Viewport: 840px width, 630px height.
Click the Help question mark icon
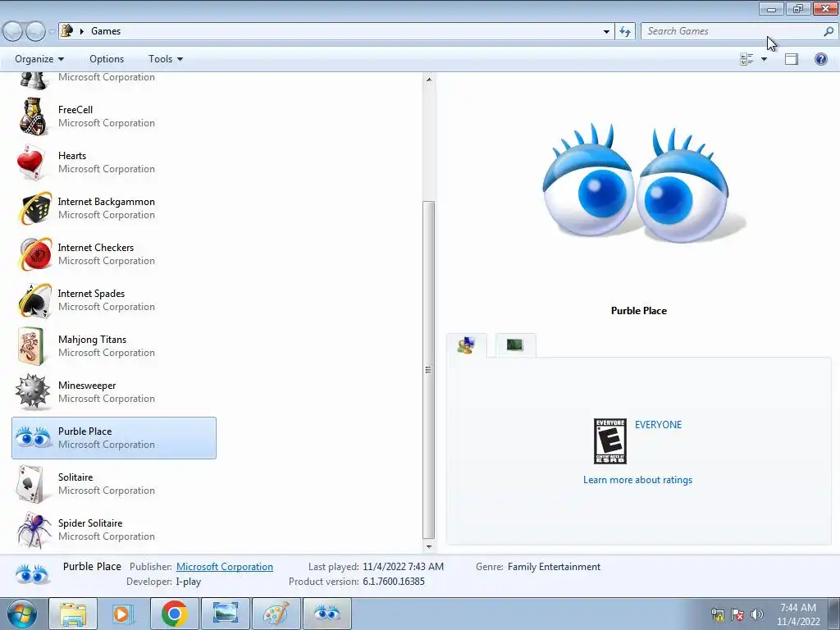click(x=820, y=59)
